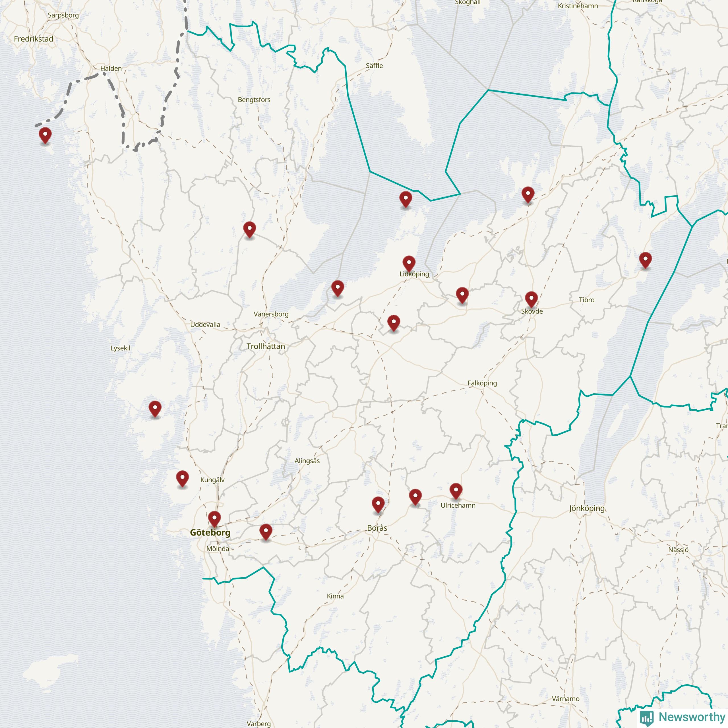Image resolution: width=728 pixels, height=728 pixels.
Task: Click the Göteborg city label
Action: 210,532
